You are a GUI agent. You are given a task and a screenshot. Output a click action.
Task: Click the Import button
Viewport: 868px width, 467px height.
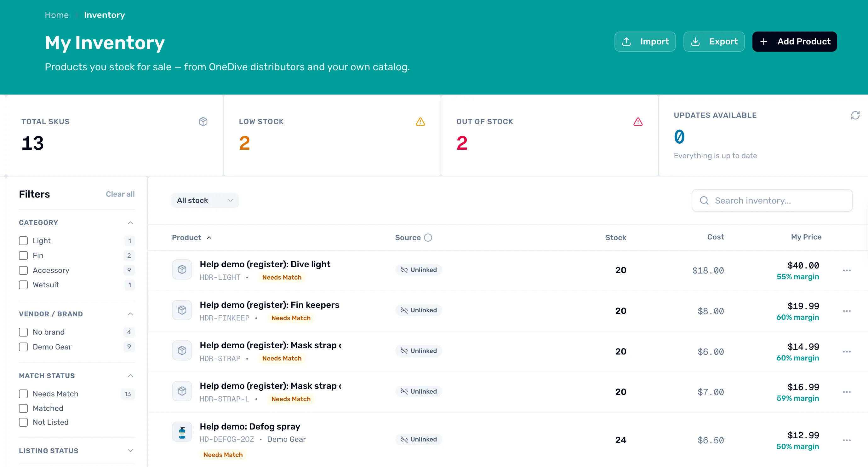point(645,42)
